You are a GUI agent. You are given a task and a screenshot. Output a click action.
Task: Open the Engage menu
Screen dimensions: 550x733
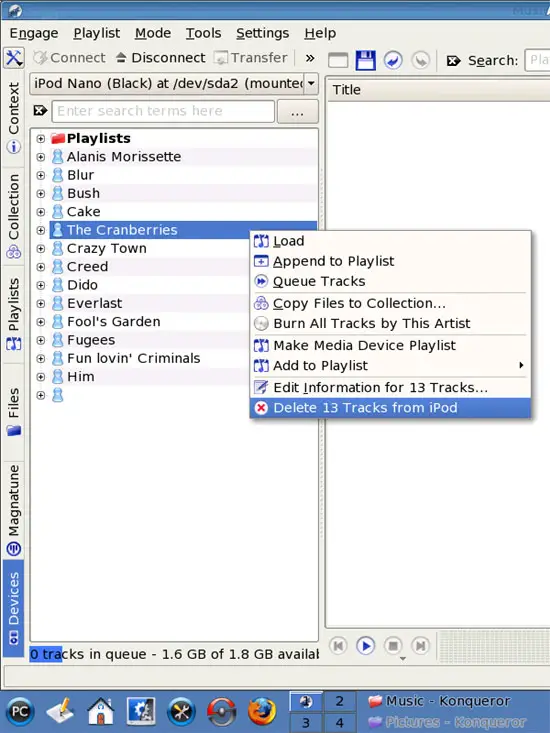[34, 33]
